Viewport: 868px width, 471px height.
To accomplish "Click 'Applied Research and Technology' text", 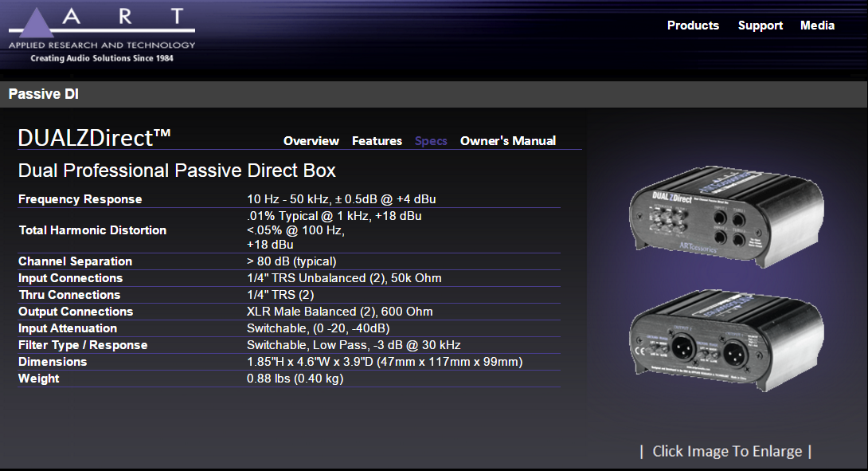I will (x=102, y=45).
